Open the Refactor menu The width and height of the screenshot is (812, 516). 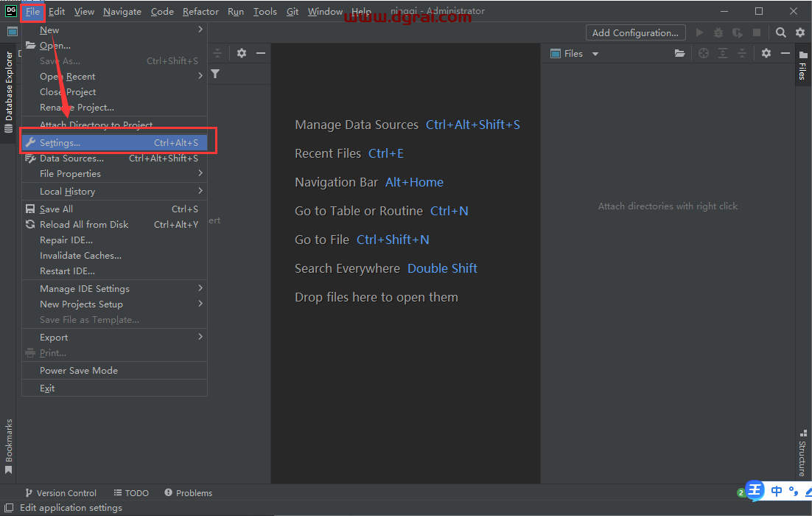(x=200, y=11)
